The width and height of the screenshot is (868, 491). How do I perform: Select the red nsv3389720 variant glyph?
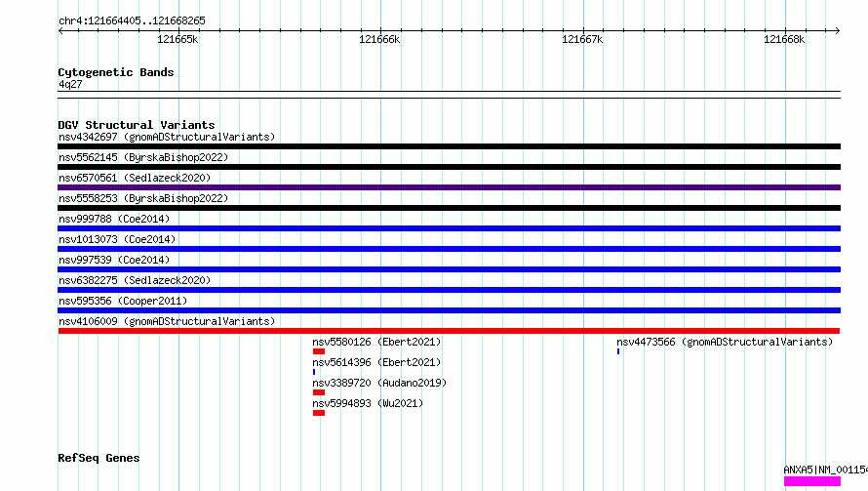(318, 393)
